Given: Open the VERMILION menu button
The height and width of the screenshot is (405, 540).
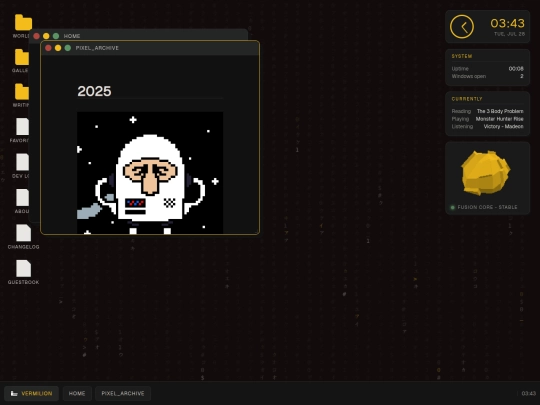Looking at the screenshot, I should point(31,393).
